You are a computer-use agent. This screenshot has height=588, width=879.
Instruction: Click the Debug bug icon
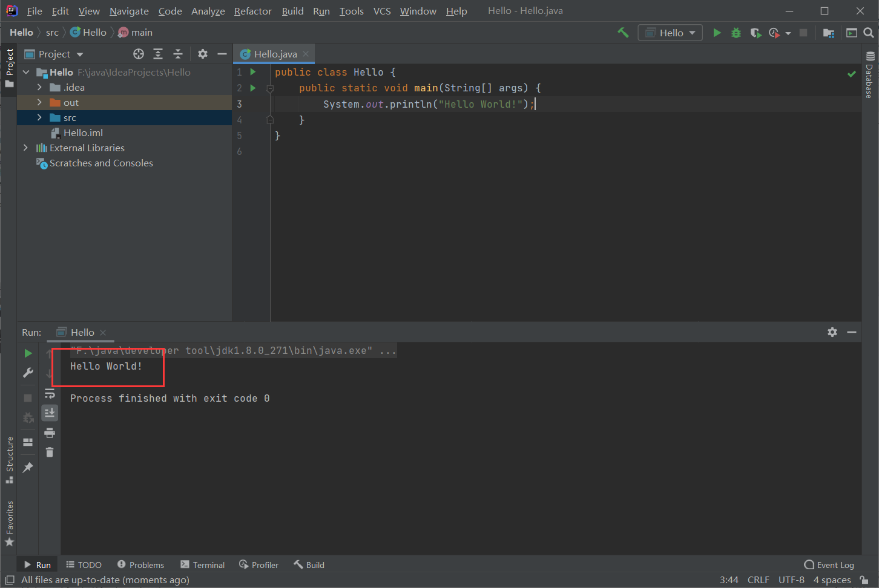(x=736, y=33)
